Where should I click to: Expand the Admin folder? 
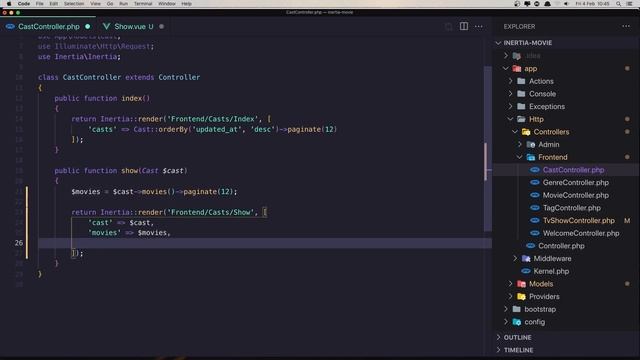click(519, 144)
